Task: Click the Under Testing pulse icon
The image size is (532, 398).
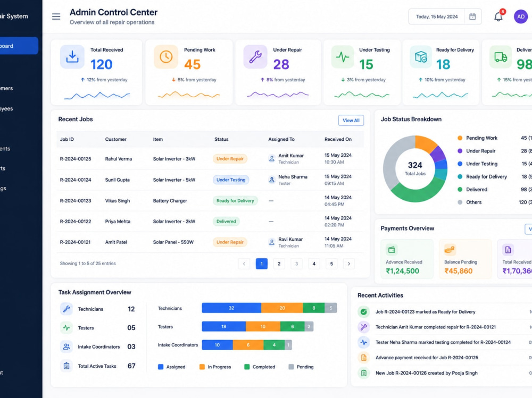Action: 343,57
